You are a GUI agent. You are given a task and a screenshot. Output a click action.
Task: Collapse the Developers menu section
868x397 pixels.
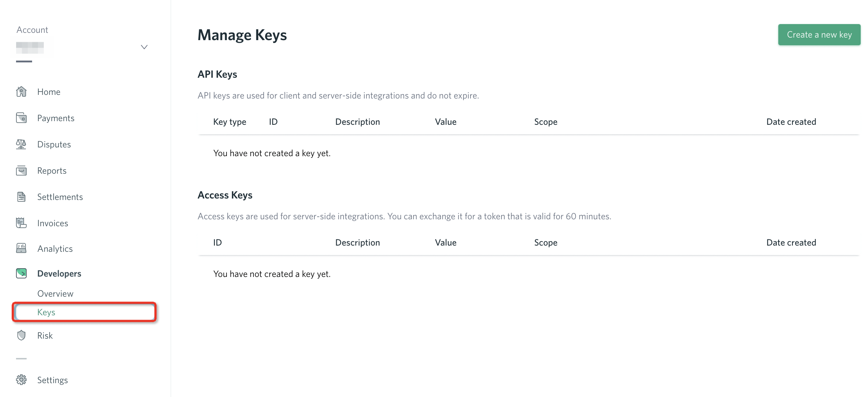(x=59, y=274)
